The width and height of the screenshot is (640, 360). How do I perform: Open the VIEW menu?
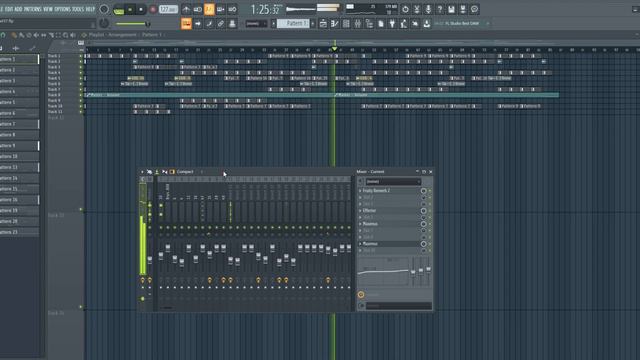pyautogui.click(x=48, y=9)
